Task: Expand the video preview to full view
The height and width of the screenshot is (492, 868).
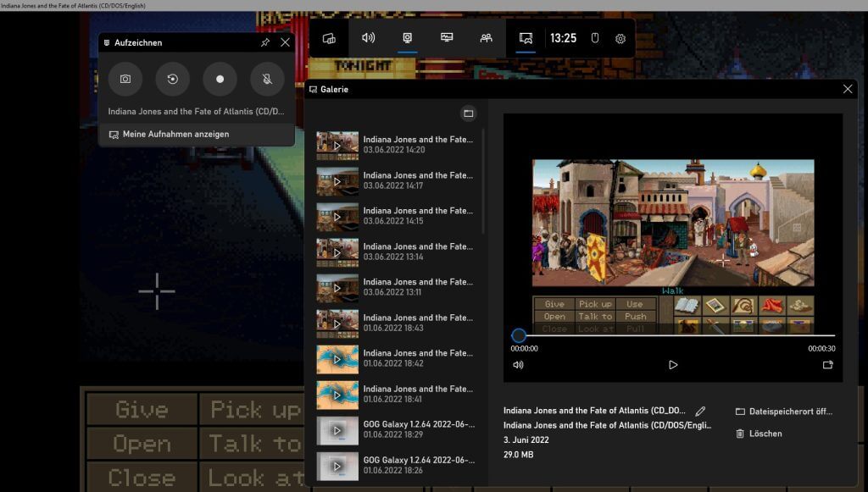Action: click(827, 365)
